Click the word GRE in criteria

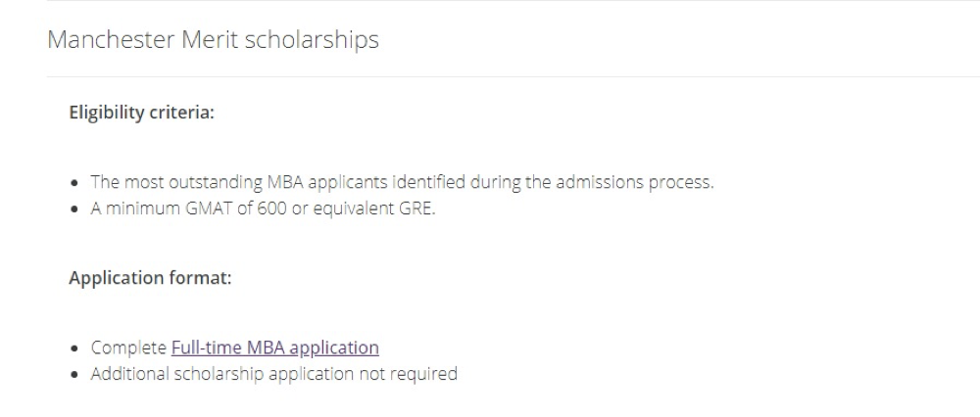click(x=416, y=208)
